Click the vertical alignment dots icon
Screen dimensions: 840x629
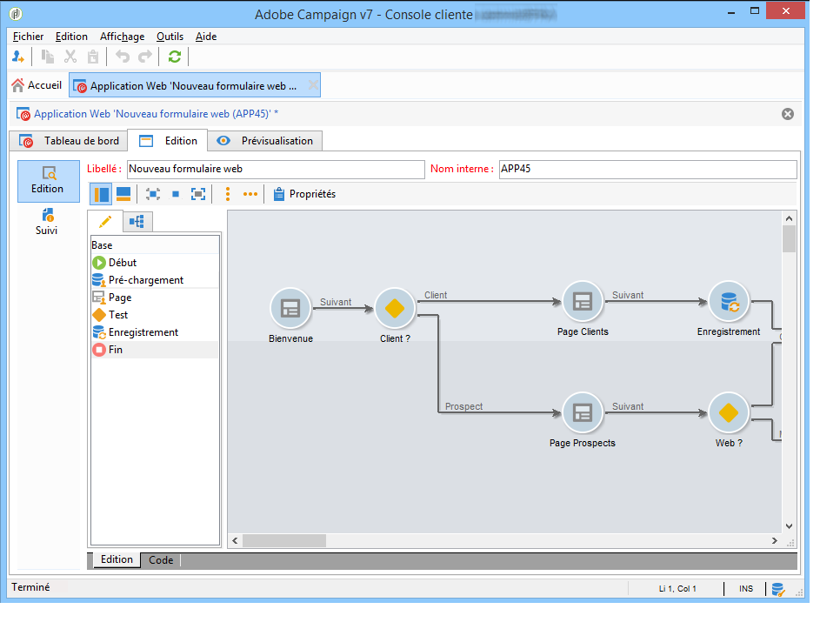tap(228, 194)
